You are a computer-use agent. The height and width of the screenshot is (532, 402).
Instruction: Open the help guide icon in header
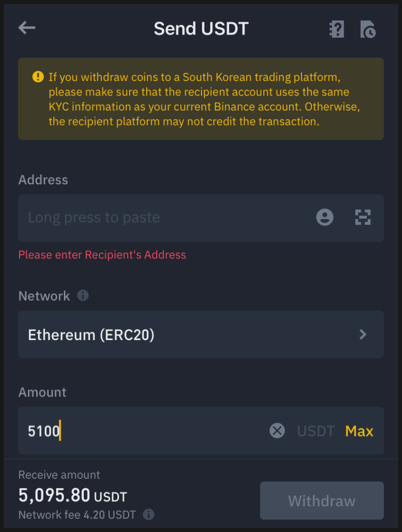click(x=336, y=29)
